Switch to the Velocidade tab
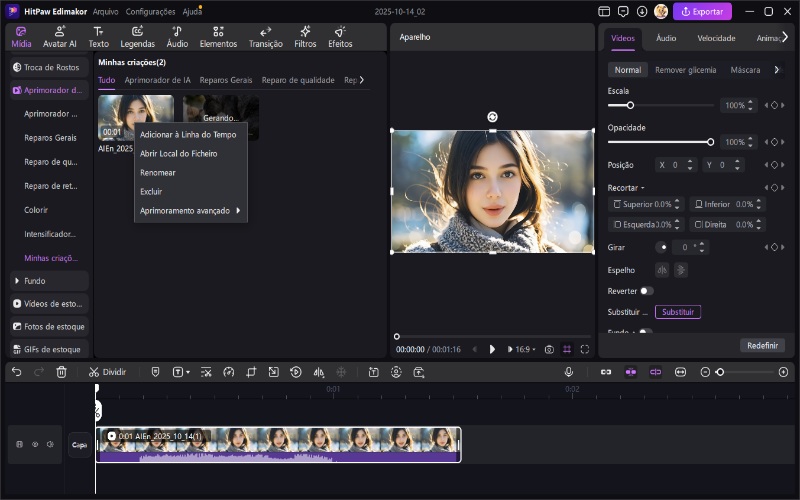 pos(716,38)
